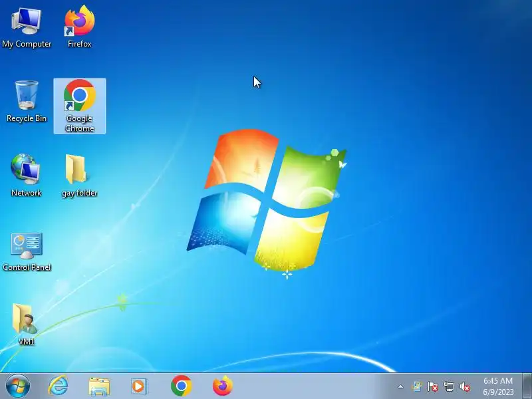Click the "Control Panel" label text
Image resolution: width=532 pixels, height=399 pixels.
(27, 267)
